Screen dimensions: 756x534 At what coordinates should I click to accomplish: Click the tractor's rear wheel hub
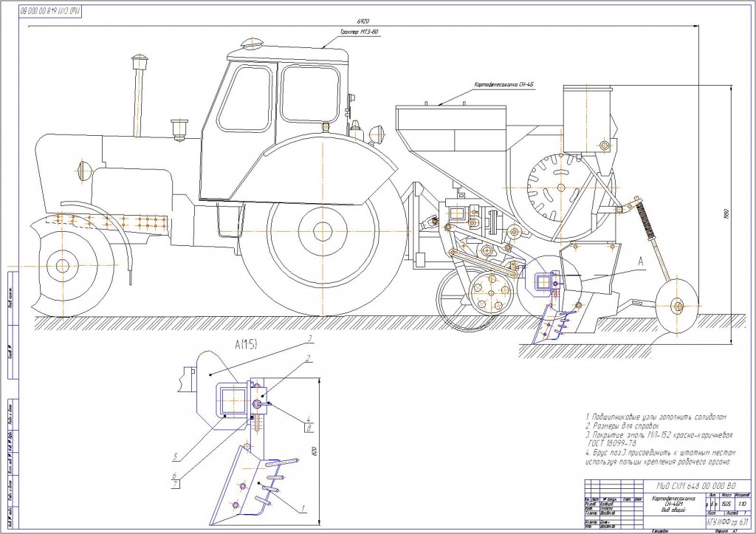point(323,232)
